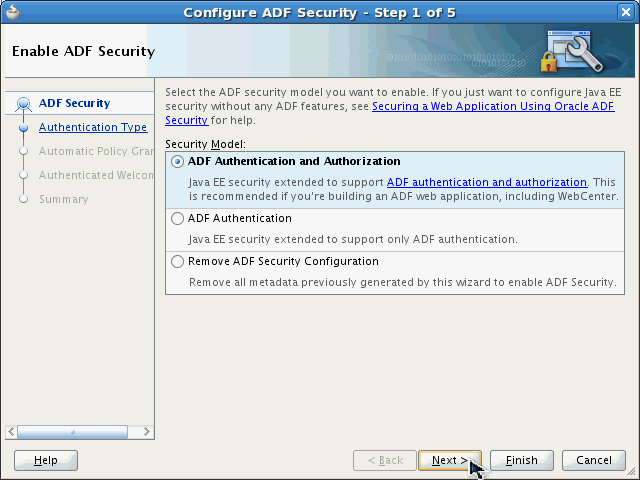640x480 pixels.
Task: Click the ADF Security step magnifier icon
Action: (24, 104)
